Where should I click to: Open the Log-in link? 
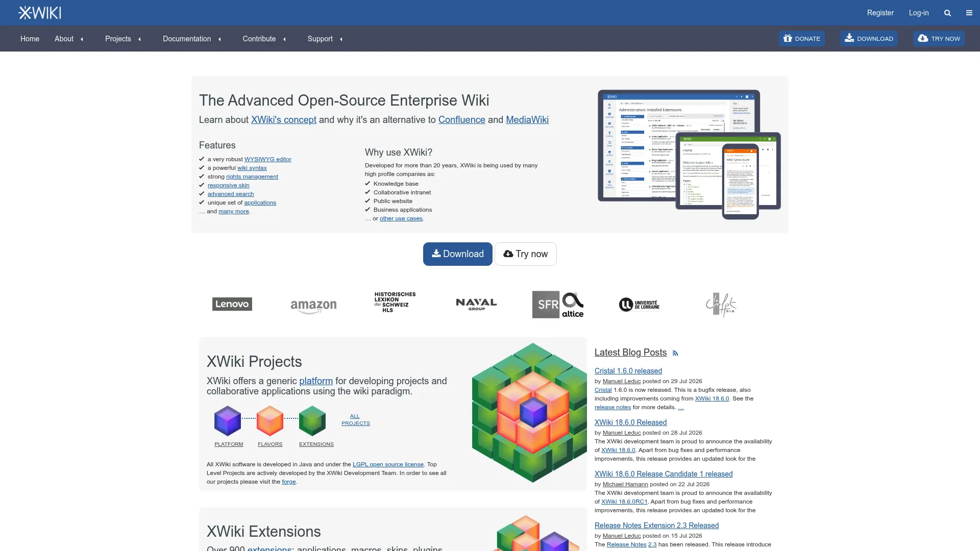click(919, 13)
